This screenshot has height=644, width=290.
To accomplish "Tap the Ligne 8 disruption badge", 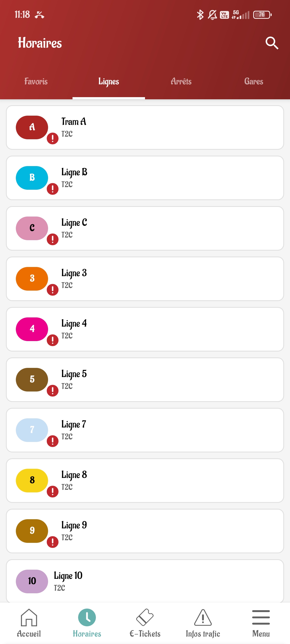I will tap(53, 492).
